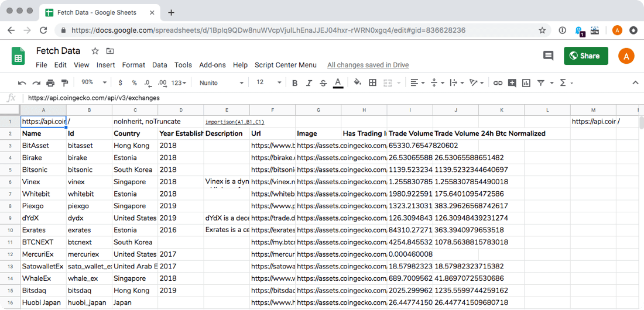Insert a chart from toolbar

(526, 83)
